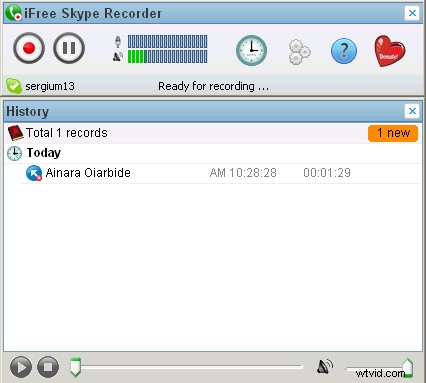This screenshot has width=426, height=383.
Task: Click the 'Today' group heading
Action: click(44, 153)
